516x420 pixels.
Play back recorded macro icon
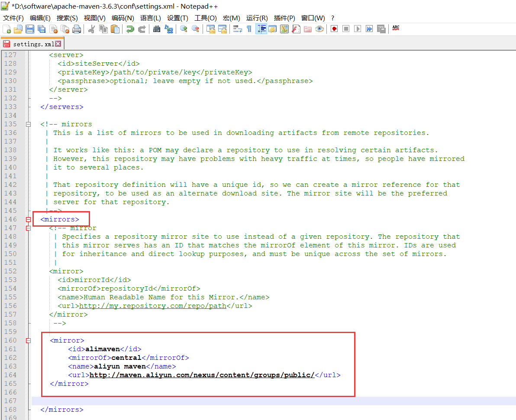(358, 29)
